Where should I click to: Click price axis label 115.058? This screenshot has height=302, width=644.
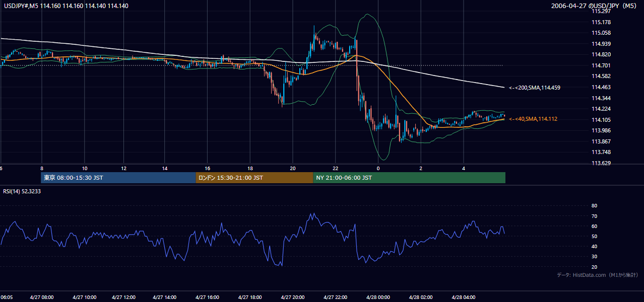tap(601, 33)
